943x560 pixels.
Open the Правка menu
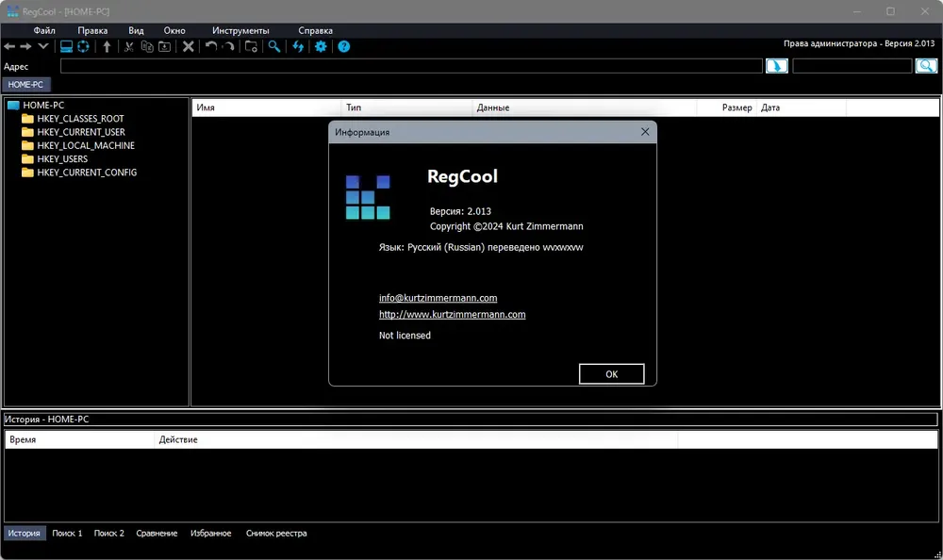click(92, 31)
